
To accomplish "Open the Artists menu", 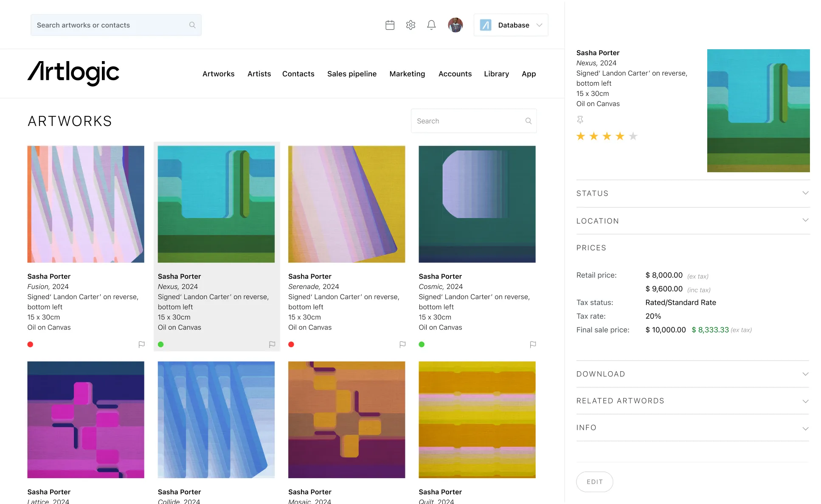I will coord(259,74).
